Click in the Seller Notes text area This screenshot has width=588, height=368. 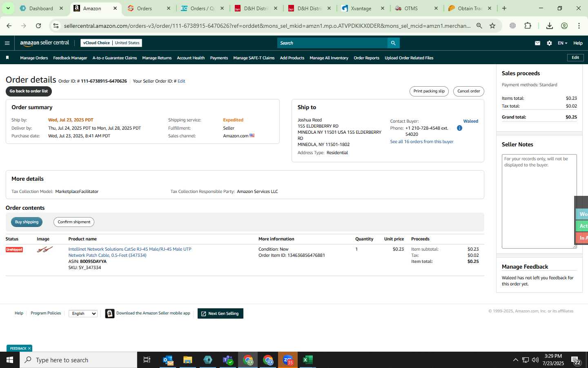[x=539, y=201]
